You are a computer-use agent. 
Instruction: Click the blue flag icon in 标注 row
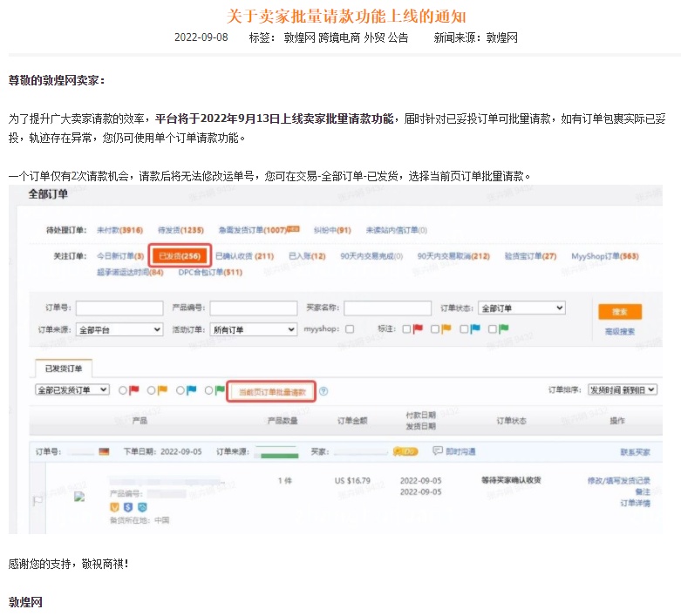(475, 329)
